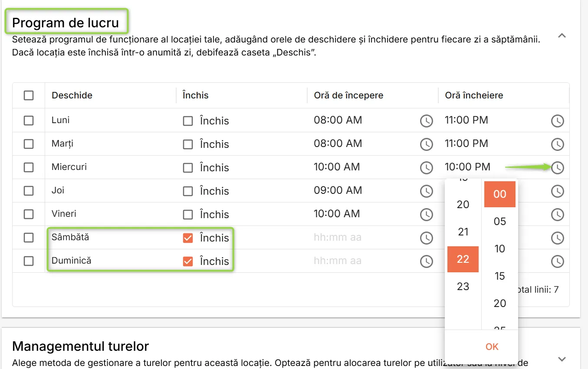The width and height of the screenshot is (588, 369).
Task: Select minute 10 in the time picker
Action: 500,249
